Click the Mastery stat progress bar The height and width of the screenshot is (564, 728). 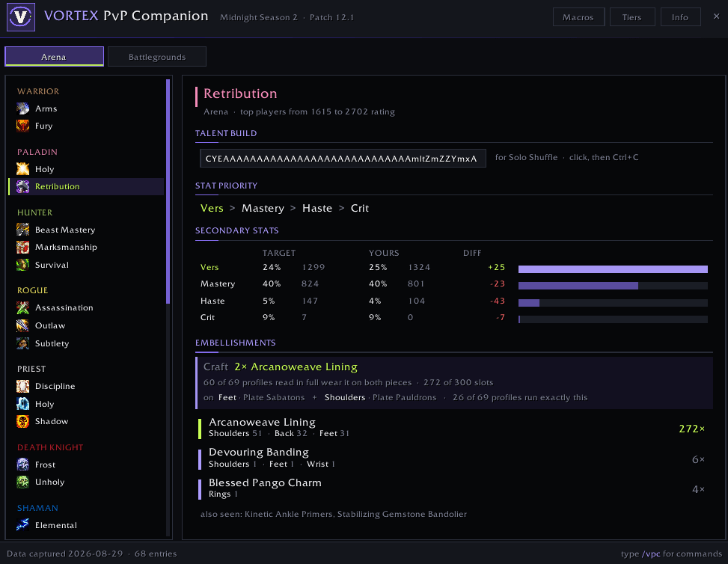[613, 286]
